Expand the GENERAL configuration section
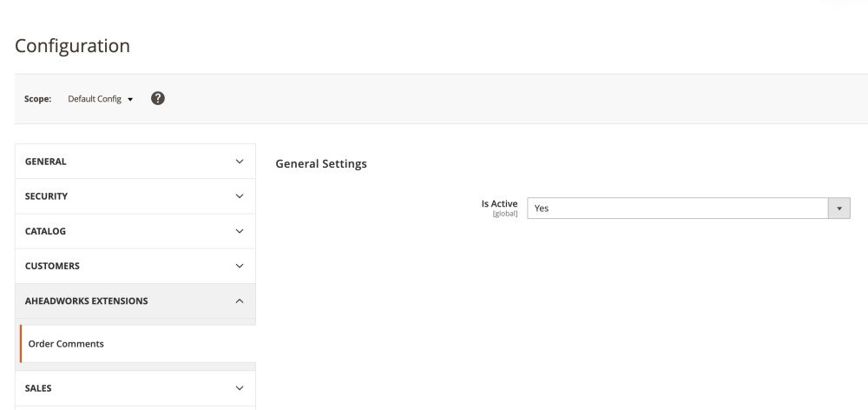 point(135,162)
